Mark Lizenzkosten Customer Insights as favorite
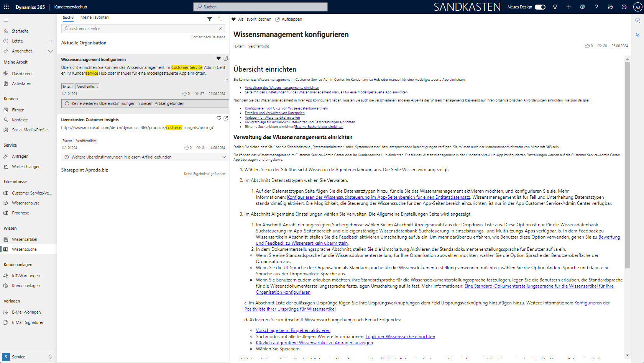The image size is (644, 363). pyautogui.click(x=219, y=118)
